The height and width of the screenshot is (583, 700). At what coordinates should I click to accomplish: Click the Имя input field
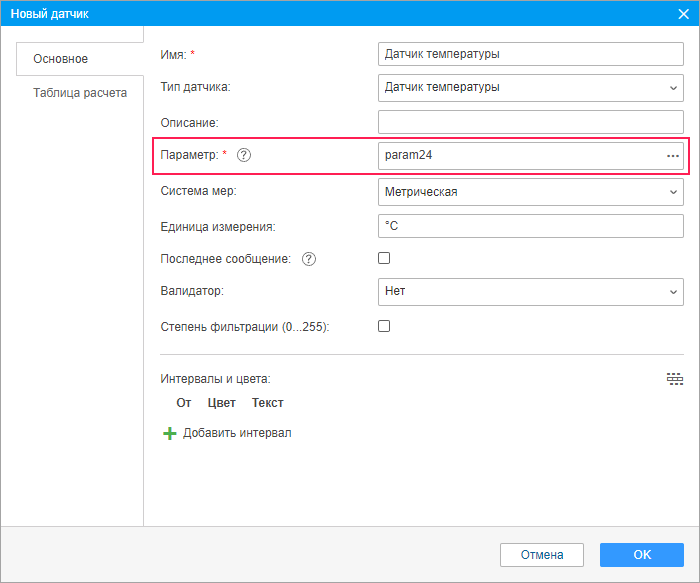[x=531, y=54]
